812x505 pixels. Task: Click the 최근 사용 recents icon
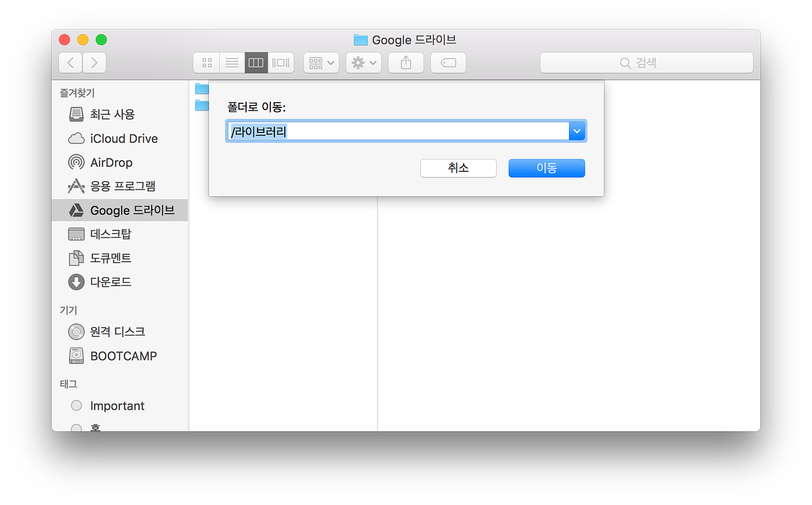[76, 114]
